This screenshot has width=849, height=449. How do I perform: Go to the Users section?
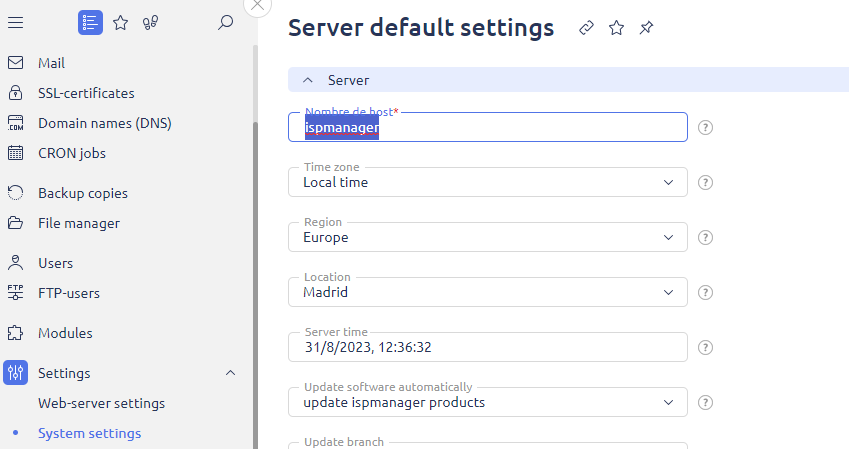click(x=55, y=263)
